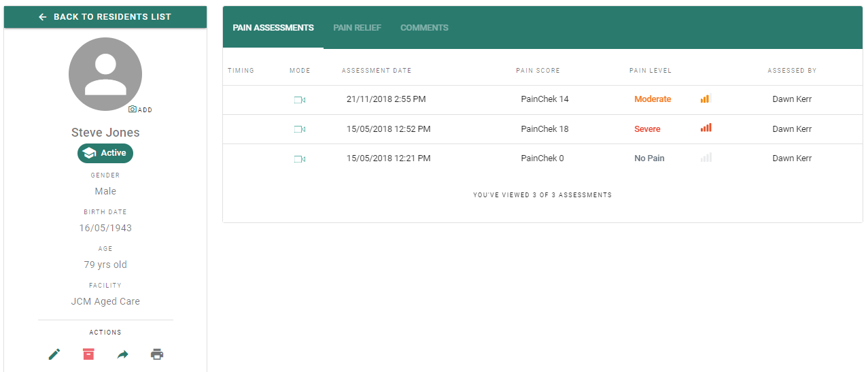Image resolution: width=868 pixels, height=372 pixels.
Task: Click the share arrow icon under Actions
Action: (122, 354)
